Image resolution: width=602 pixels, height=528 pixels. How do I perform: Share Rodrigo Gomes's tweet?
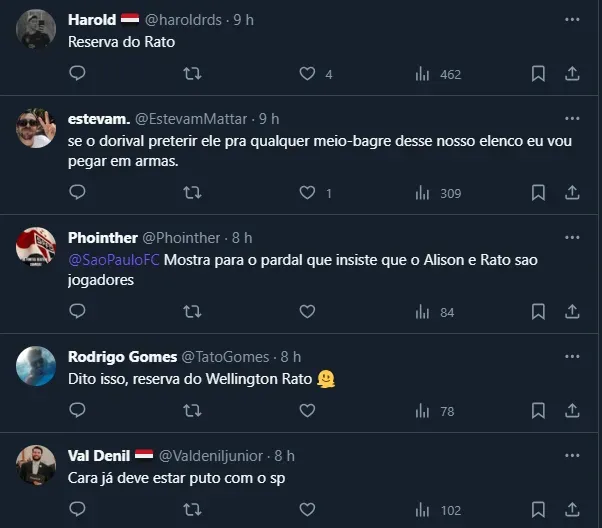tap(572, 410)
